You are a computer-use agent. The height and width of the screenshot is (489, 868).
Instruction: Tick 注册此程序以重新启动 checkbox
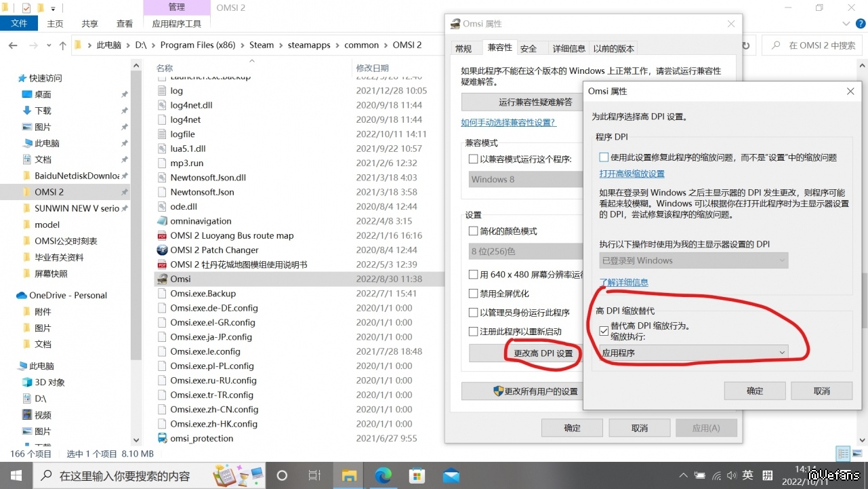click(473, 332)
